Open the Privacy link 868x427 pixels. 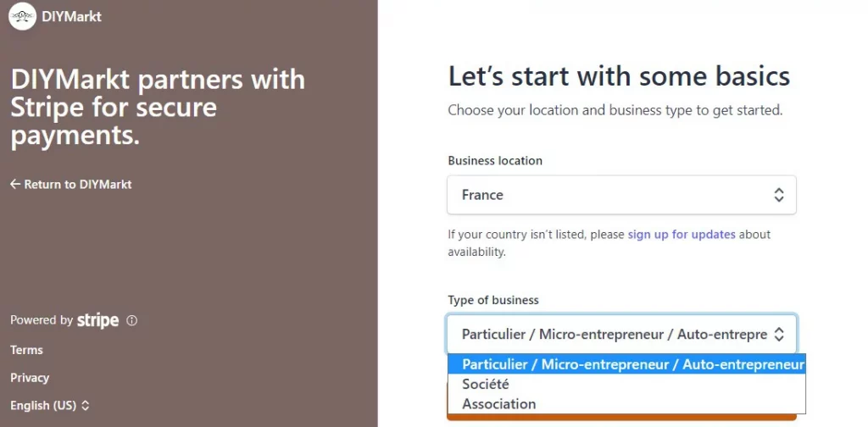pyautogui.click(x=30, y=378)
